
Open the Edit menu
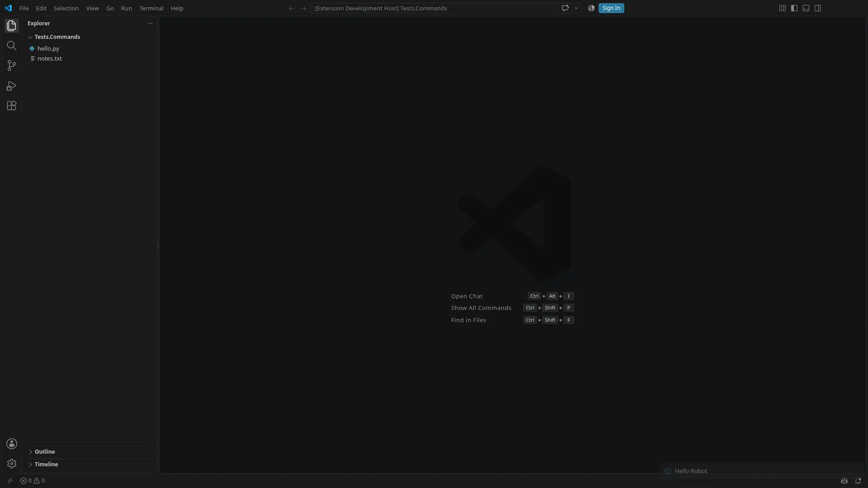pyautogui.click(x=41, y=8)
